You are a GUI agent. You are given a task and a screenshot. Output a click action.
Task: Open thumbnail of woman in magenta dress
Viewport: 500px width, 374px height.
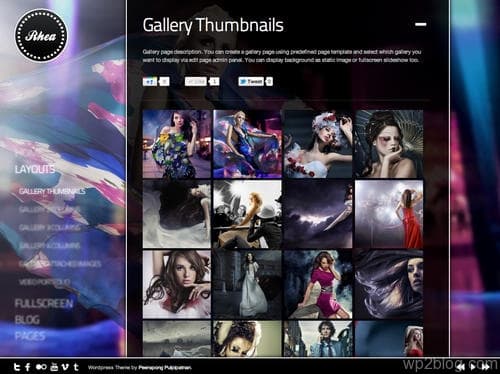pos(318,285)
